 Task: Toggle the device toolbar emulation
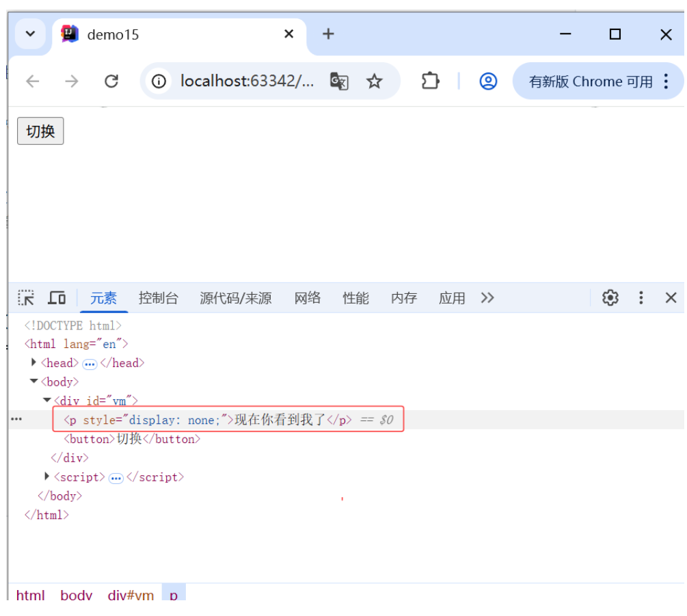[x=57, y=298]
